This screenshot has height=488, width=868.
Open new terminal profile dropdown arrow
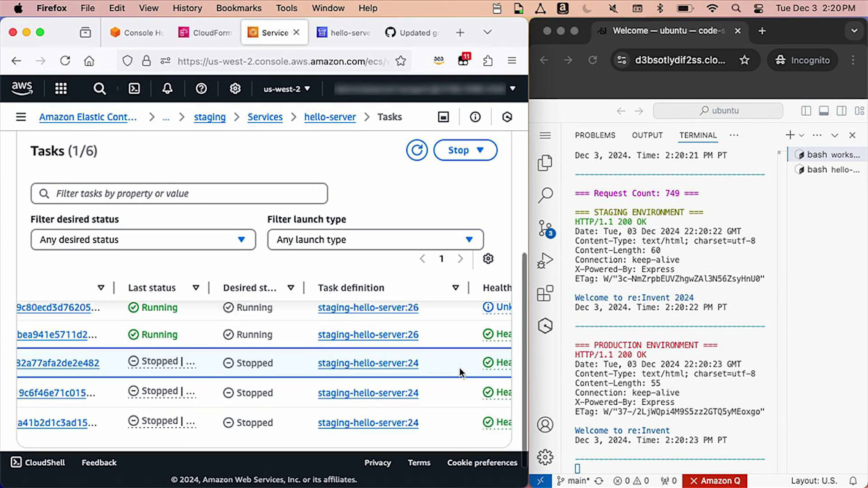coord(801,135)
